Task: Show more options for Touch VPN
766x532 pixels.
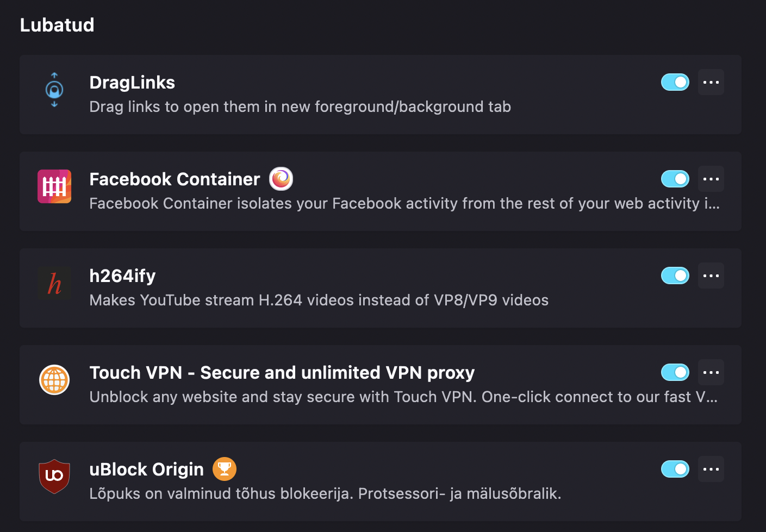Action: tap(711, 372)
